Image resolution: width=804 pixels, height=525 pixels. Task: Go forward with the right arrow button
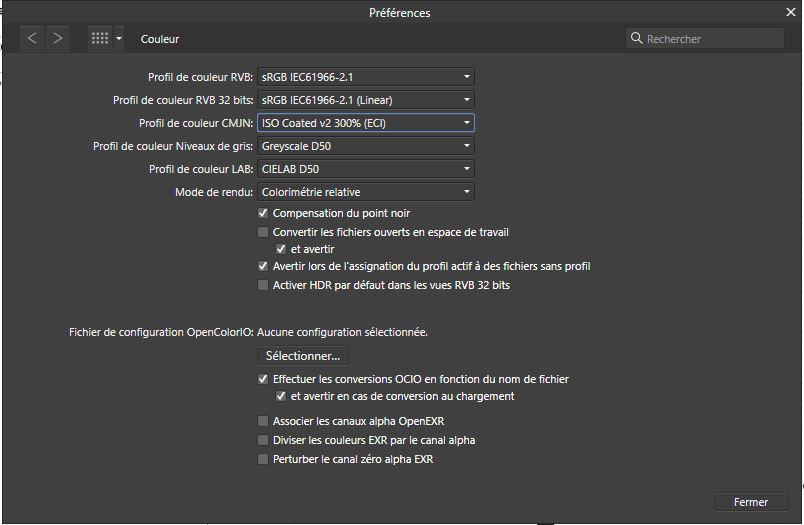57,38
